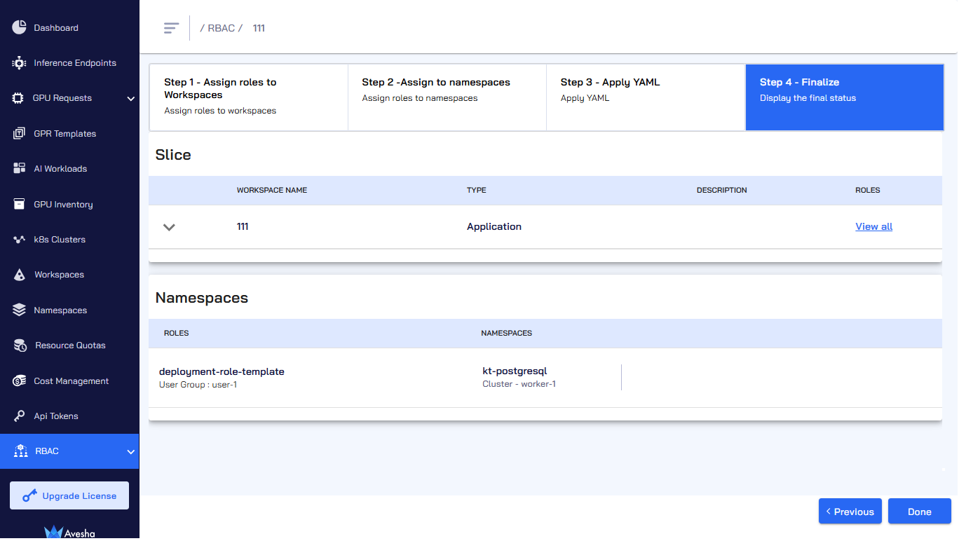Select Step 2 Assign to namespaces tab
The height and width of the screenshot is (548, 980).
pos(447,97)
